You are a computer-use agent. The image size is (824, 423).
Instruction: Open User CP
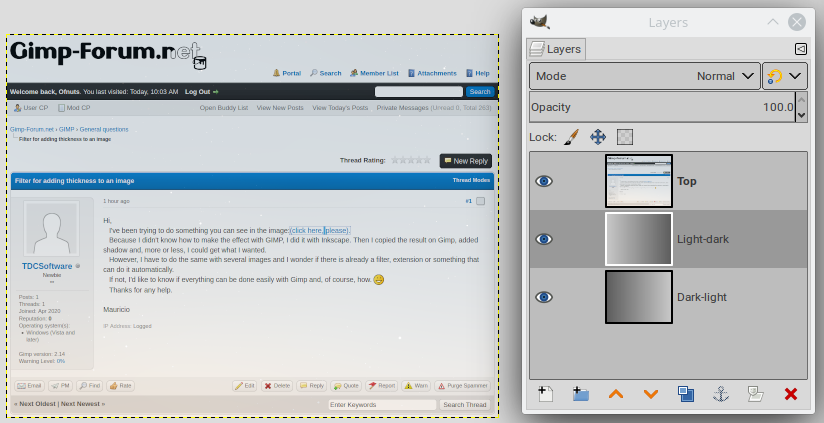[x=31, y=108]
